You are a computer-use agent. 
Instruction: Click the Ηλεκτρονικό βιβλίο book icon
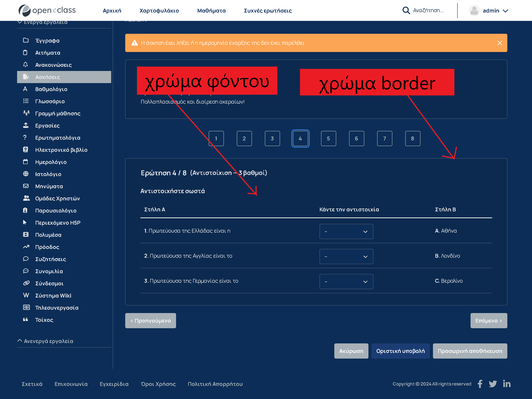[25, 149]
